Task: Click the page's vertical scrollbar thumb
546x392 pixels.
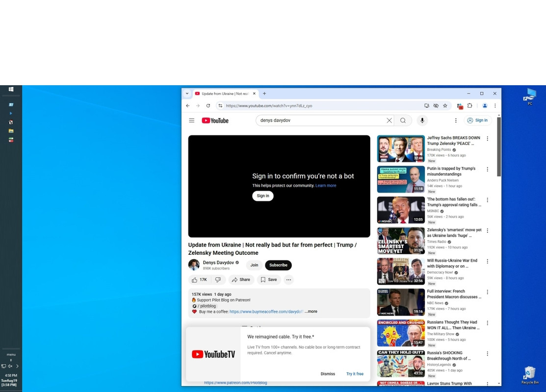Action: (x=499, y=147)
